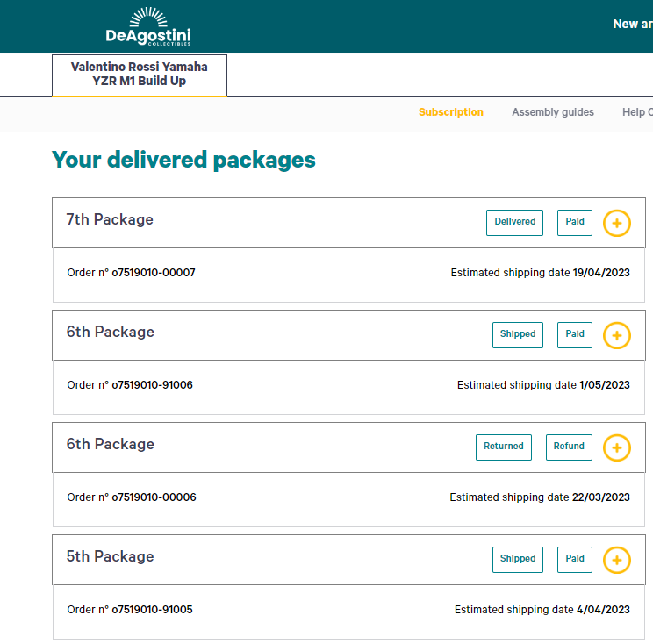The height and width of the screenshot is (644, 653).
Task: Expand the shipped 6th Package details
Action: point(617,335)
